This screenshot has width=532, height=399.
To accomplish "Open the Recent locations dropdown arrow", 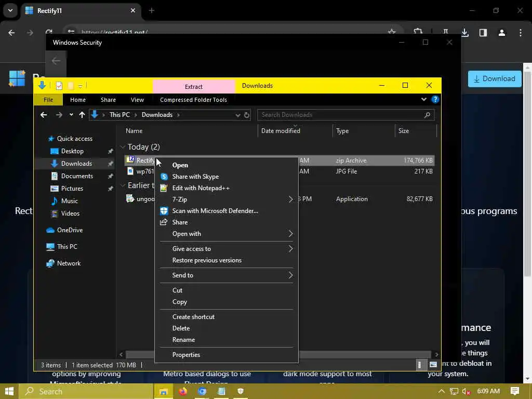I will point(71,115).
